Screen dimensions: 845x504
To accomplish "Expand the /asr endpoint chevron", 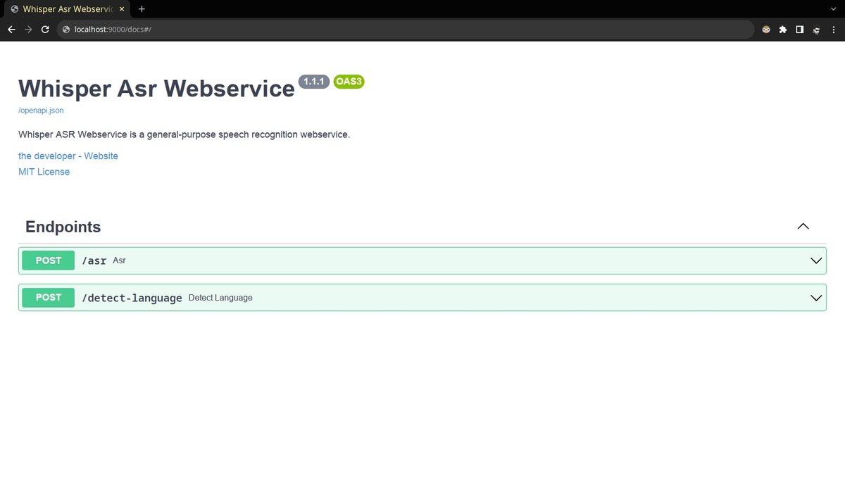I will click(x=816, y=260).
